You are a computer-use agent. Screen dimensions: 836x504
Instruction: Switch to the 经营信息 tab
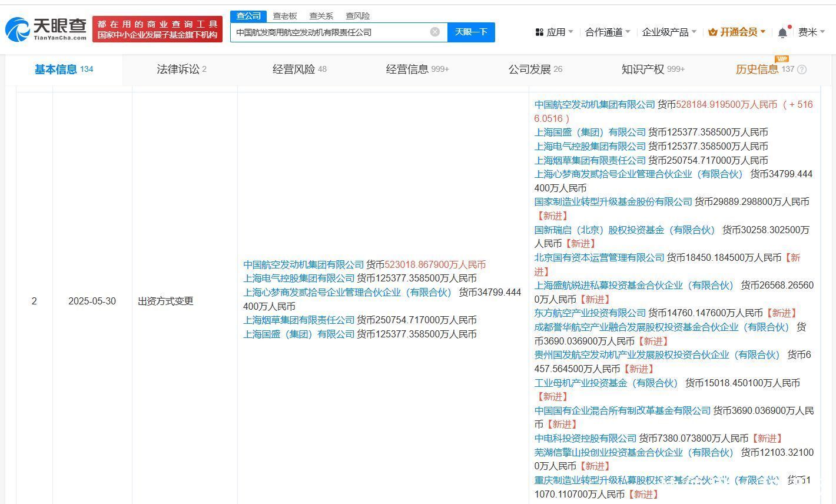[417, 69]
